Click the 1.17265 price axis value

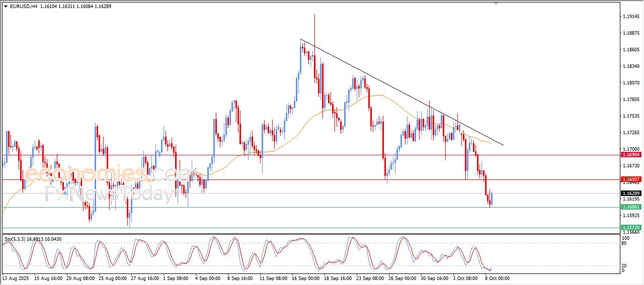(630, 133)
